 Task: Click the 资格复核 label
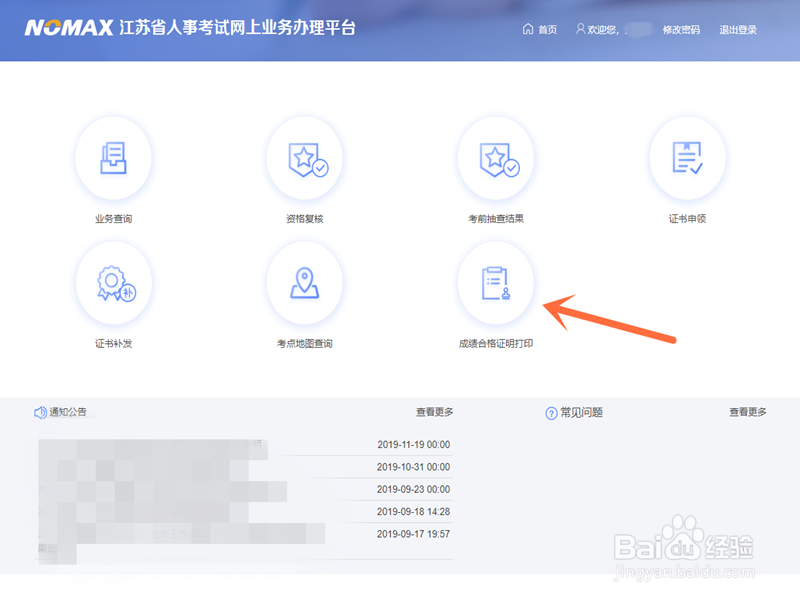pos(305,219)
